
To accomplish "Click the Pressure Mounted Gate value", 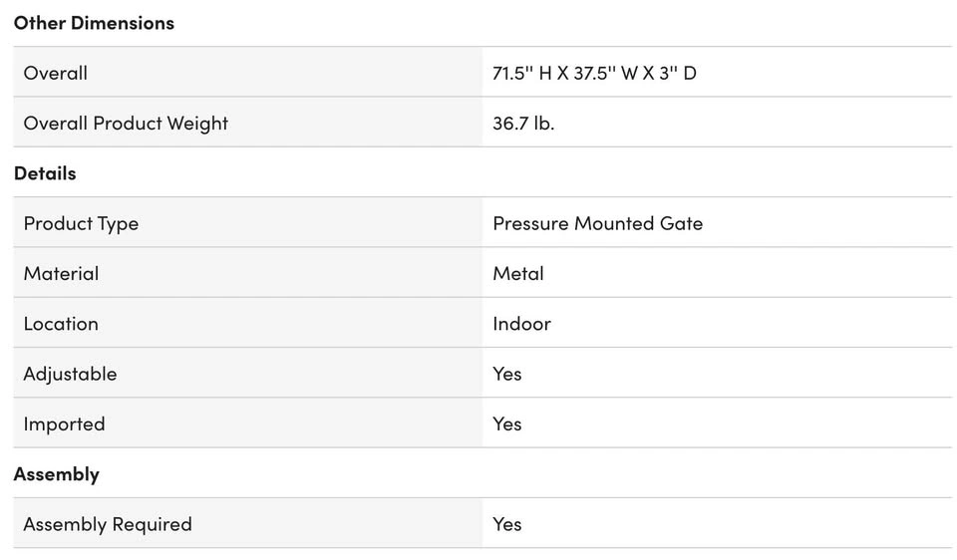I will point(597,223).
